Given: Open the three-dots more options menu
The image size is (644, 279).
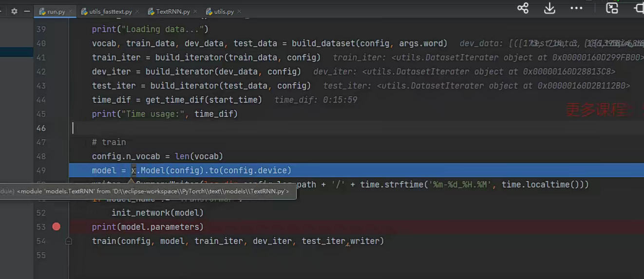Looking at the screenshot, I should tap(576, 8).
